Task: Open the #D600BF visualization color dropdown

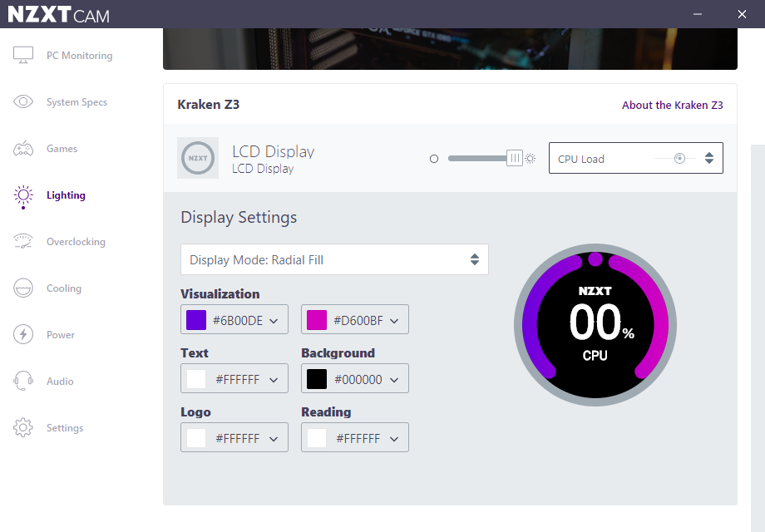Action: 355,319
